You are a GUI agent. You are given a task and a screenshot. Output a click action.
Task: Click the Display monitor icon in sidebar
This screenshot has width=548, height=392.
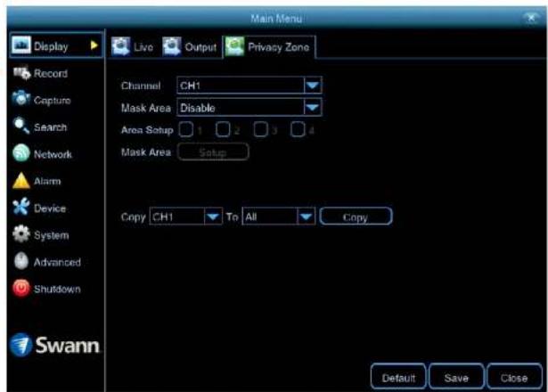click(21, 45)
